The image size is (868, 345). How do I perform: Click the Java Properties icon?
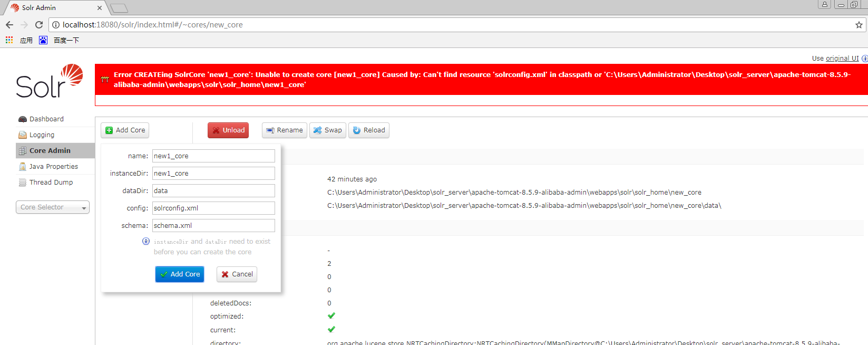(23, 167)
